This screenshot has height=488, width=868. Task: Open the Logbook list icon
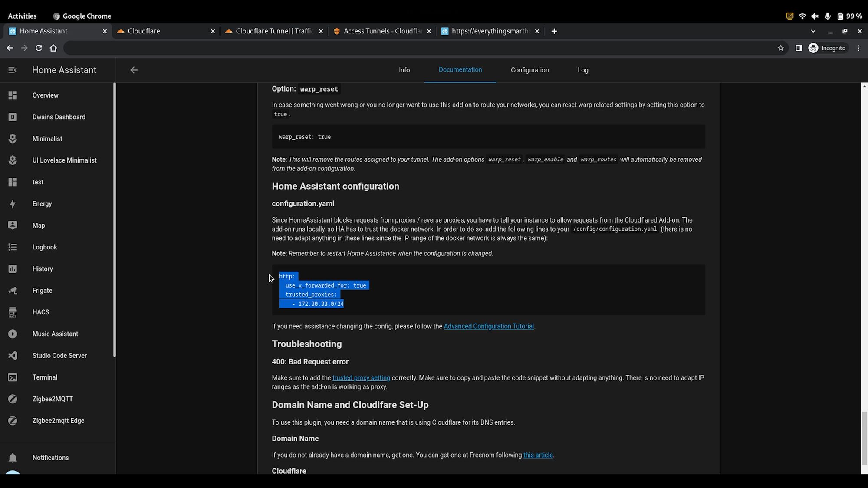13,247
